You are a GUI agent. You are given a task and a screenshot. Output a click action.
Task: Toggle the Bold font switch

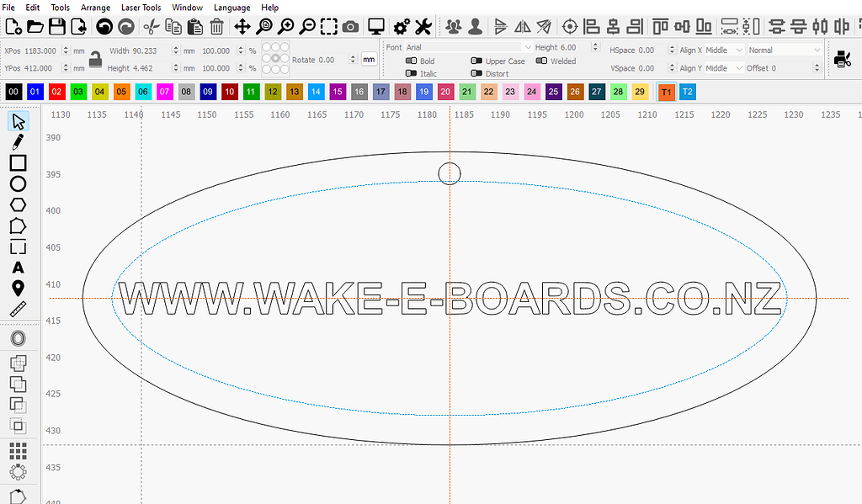(x=412, y=61)
